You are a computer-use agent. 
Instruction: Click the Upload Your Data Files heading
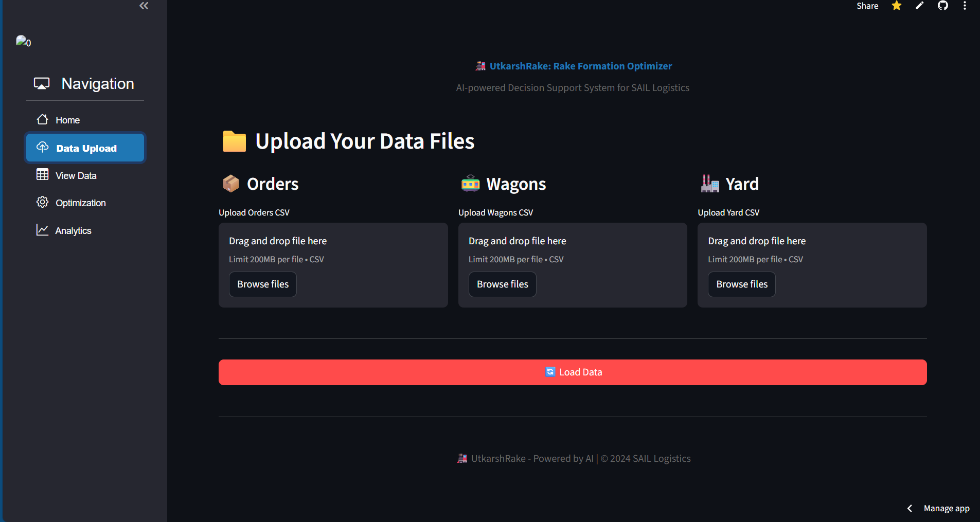(x=365, y=141)
